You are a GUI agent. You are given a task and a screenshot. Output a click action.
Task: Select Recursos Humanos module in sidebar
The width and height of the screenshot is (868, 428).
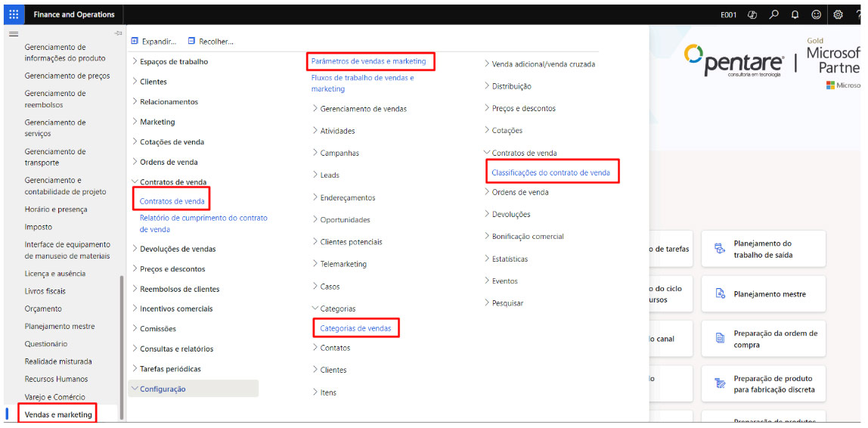(56, 379)
